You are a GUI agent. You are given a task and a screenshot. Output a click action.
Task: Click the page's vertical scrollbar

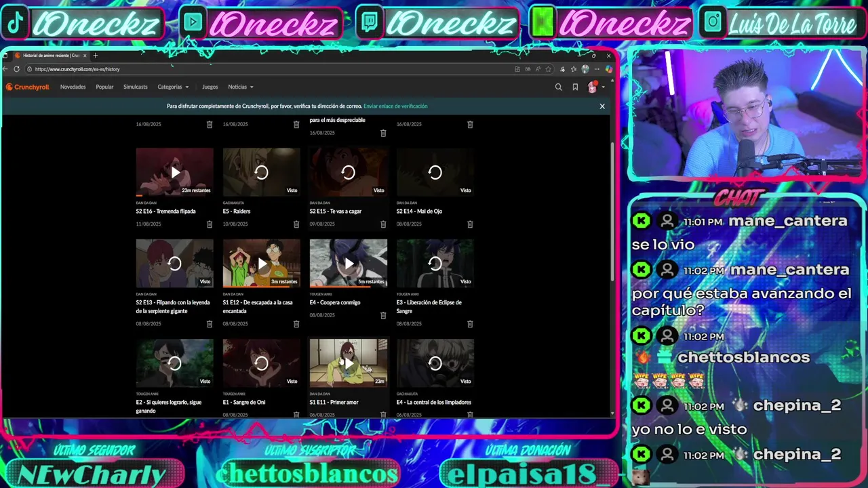point(612,211)
